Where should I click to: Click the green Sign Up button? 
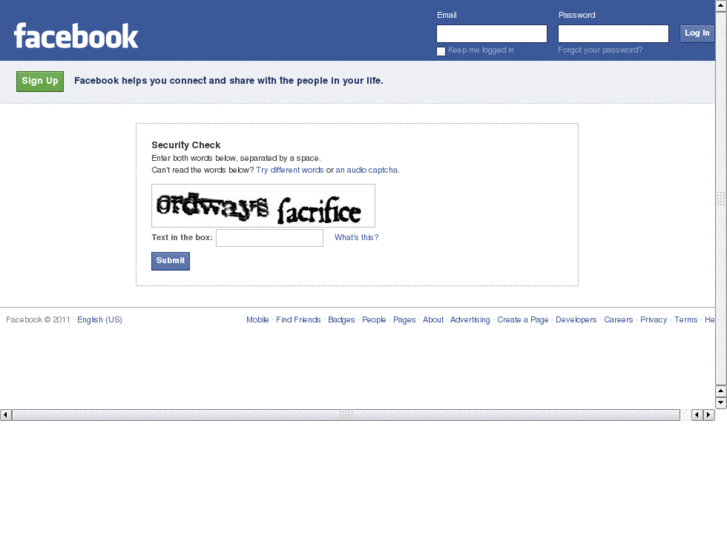[40, 81]
